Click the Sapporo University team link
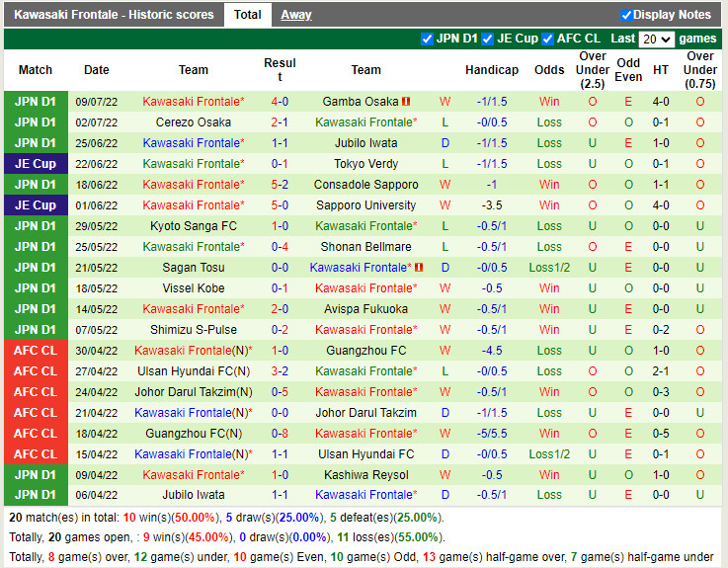728x568 pixels. [x=365, y=205]
